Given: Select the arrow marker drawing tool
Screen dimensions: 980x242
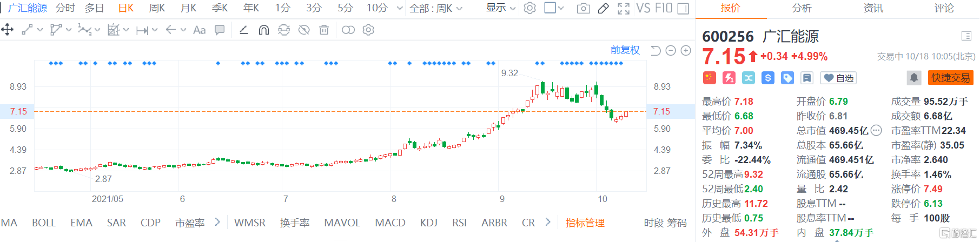Looking at the screenshot, I should coord(171,30).
